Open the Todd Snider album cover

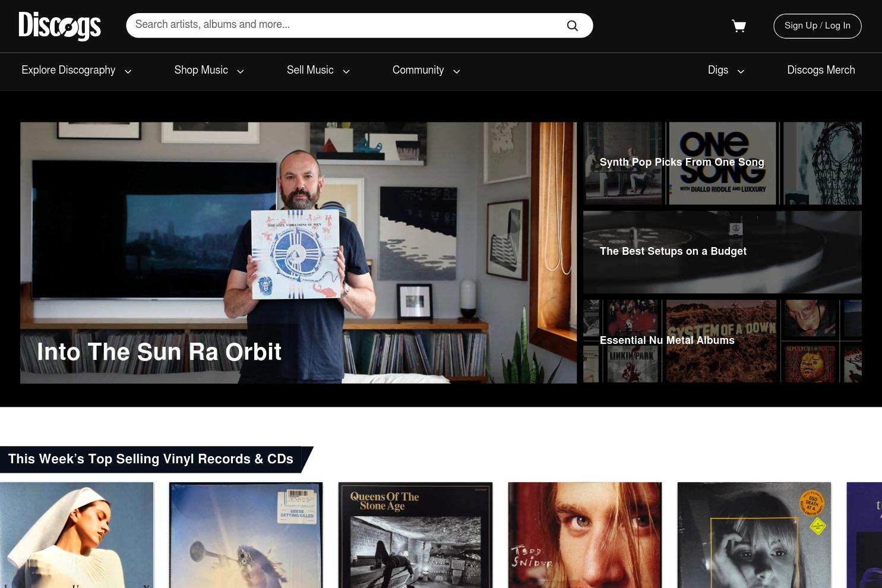(x=585, y=535)
